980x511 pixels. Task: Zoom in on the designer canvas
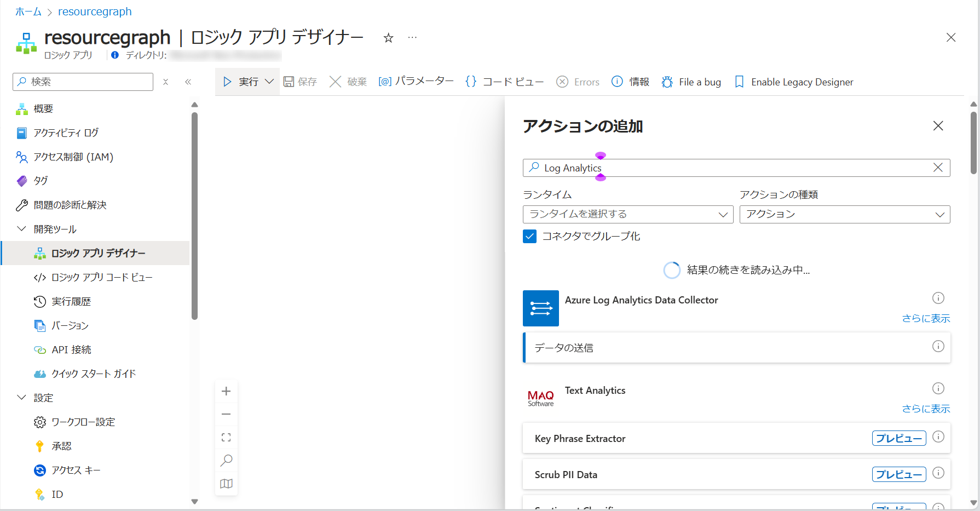(226, 391)
